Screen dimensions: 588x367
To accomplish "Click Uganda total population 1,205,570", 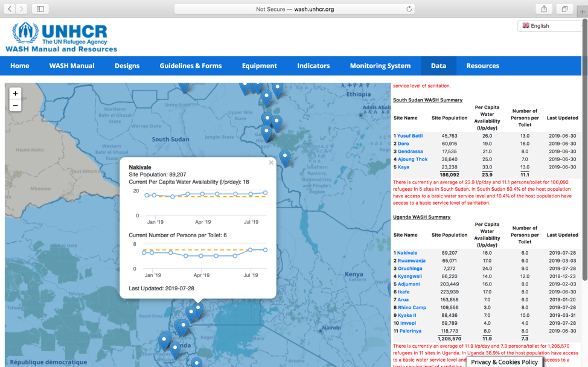I will tap(449, 339).
